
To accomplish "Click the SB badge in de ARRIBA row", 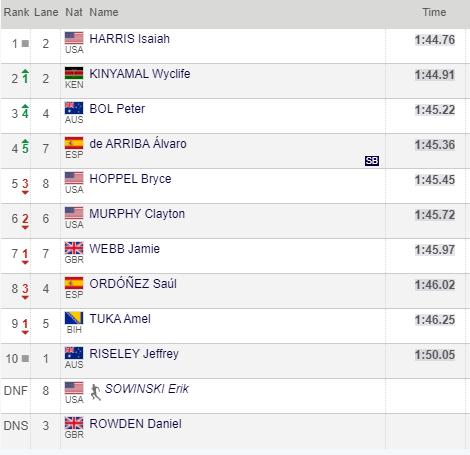I will click(372, 161).
